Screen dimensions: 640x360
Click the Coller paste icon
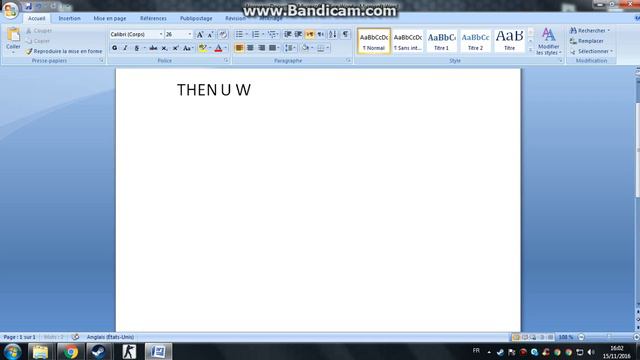click(x=13, y=36)
